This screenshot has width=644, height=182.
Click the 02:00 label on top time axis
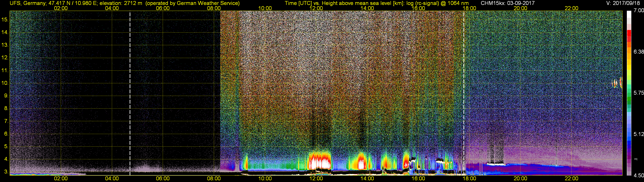pyautogui.click(x=61, y=8)
